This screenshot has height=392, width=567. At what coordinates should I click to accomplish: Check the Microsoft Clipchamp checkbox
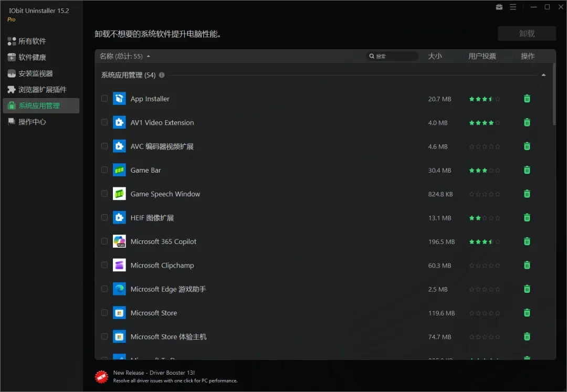click(104, 265)
